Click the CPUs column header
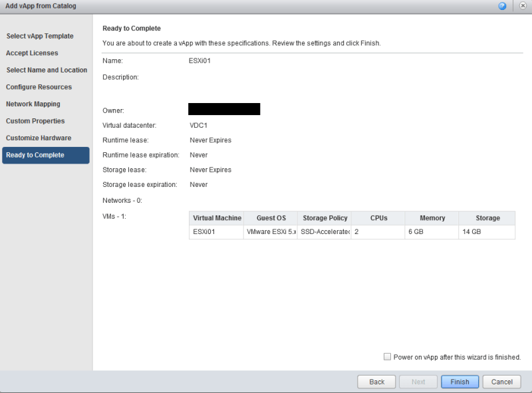The height and width of the screenshot is (393, 532). coord(378,218)
